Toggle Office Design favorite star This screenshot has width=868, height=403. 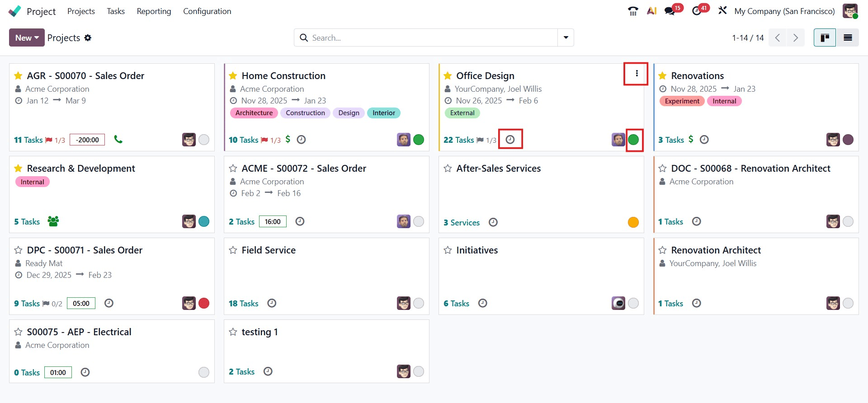448,75
